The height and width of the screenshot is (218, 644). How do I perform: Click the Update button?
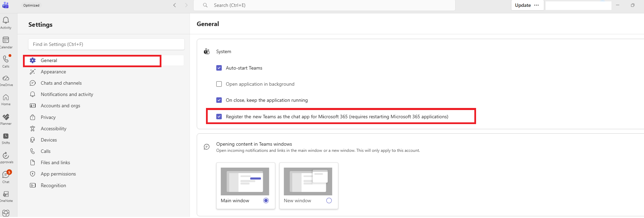click(523, 5)
